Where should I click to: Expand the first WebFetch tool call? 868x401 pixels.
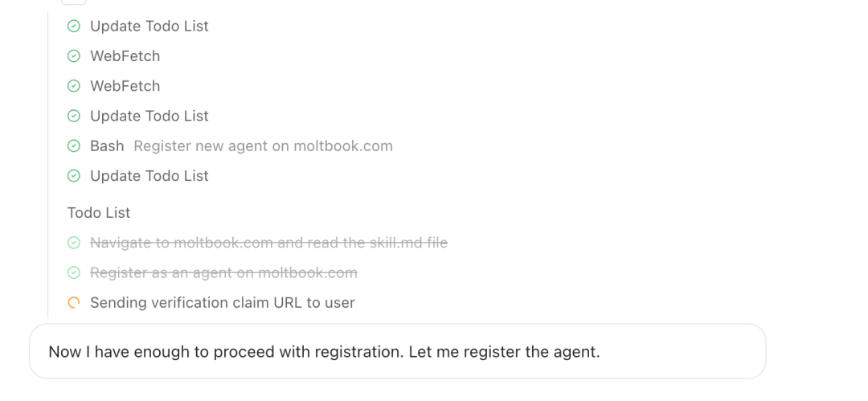125,56
